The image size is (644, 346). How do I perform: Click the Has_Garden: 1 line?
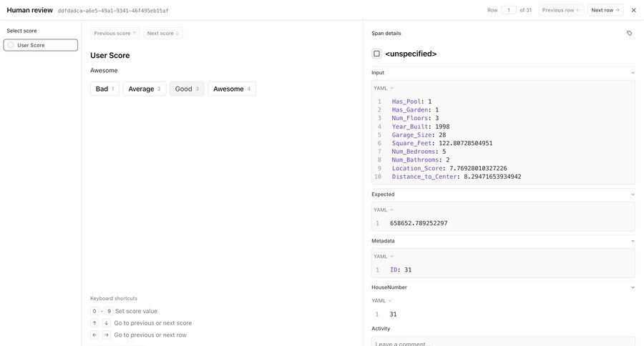coord(415,109)
